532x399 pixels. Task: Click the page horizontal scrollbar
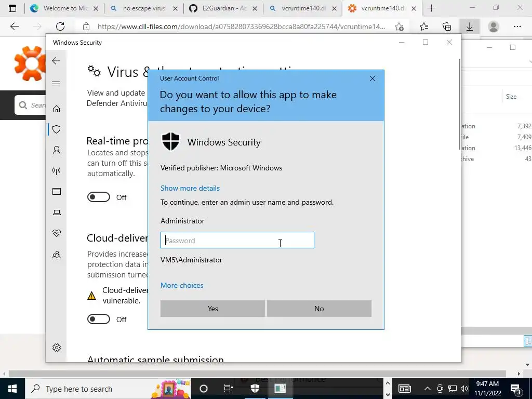(x=257, y=374)
